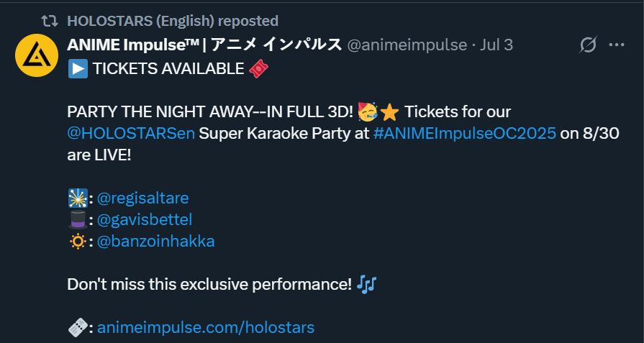Image resolution: width=644 pixels, height=343 pixels.
Task: Visit the @gavisbettel profile mention
Action: (144, 219)
